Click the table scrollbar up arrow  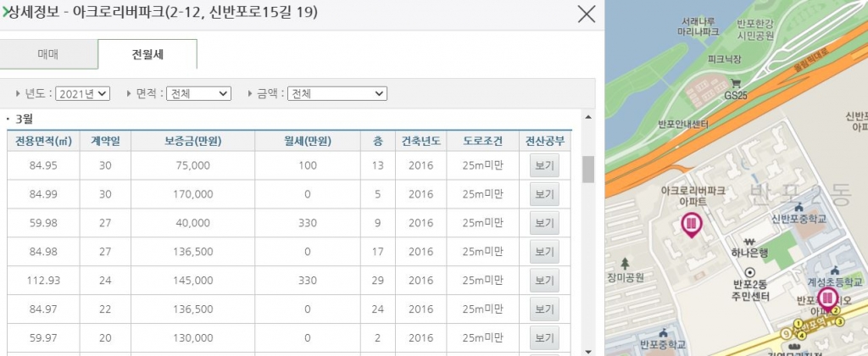pyautogui.click(x=588, y=117)
